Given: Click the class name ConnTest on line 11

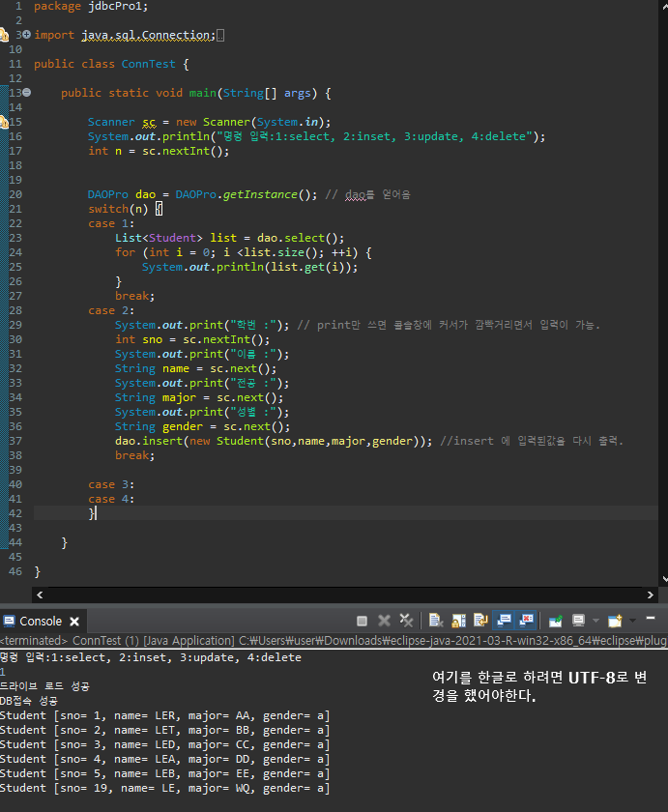Looking at the screenshot, I should coord(149,64).
